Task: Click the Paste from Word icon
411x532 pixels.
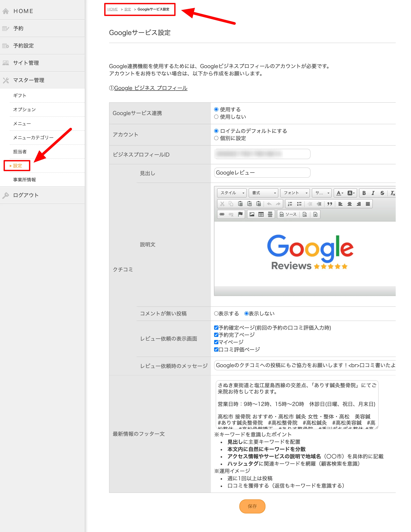Action: click(259, 204)
